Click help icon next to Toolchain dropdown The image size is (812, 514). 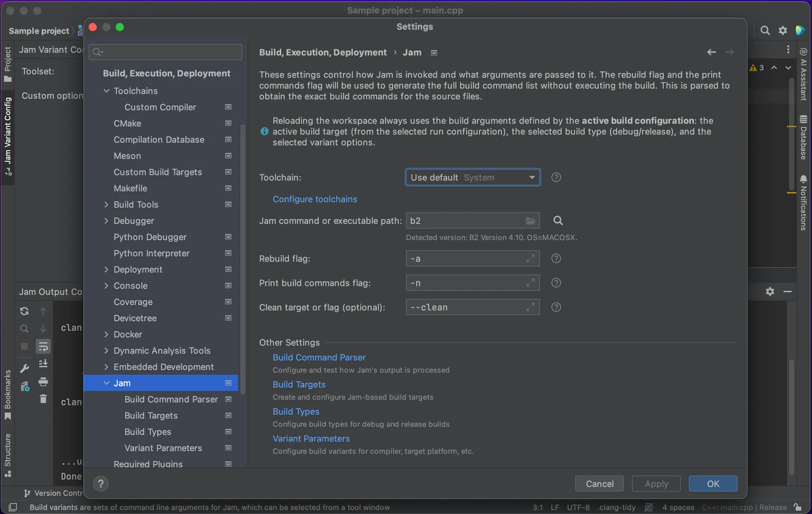[x=556, y=177]
